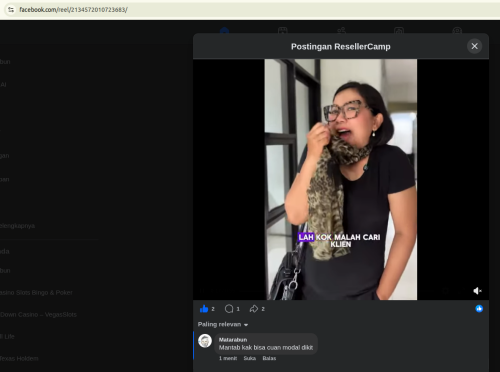The width and height of the screenshot is (500, 372).
Task: Share the reel using arrow icon
Action: 254,309
